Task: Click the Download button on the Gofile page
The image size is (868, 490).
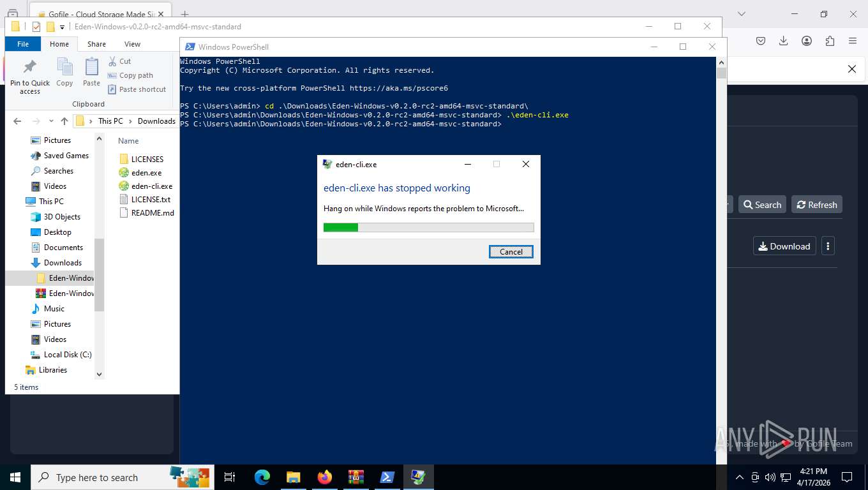Action: [784, 246]
